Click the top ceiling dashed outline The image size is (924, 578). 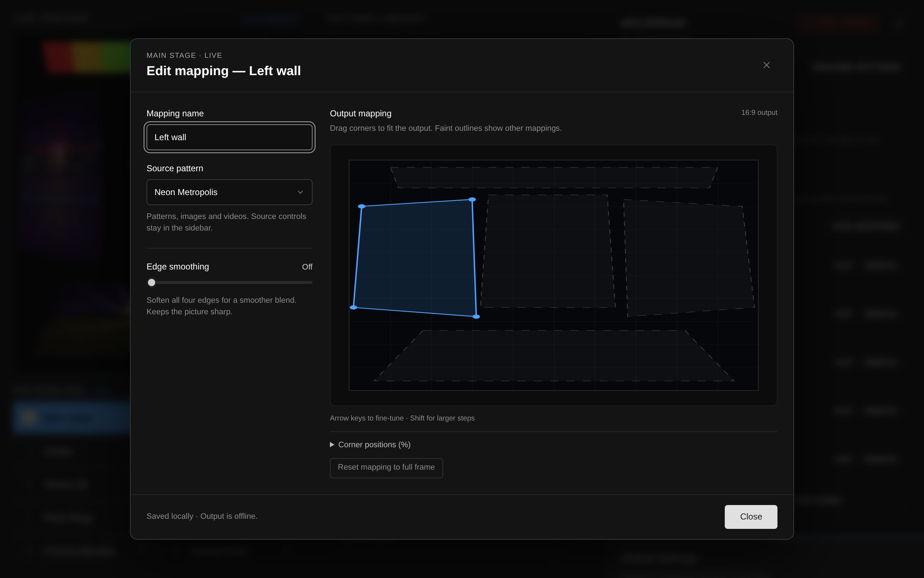554,177
